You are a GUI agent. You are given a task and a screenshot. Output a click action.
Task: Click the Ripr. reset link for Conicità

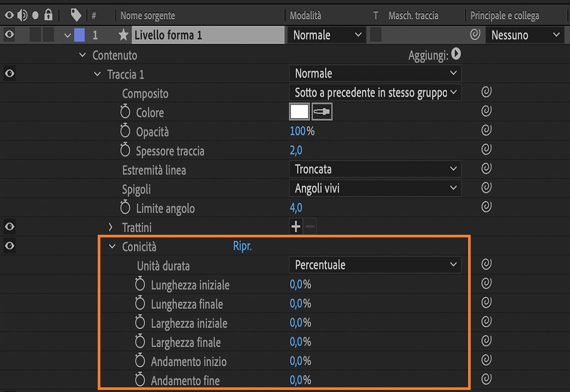coord(242,246)
